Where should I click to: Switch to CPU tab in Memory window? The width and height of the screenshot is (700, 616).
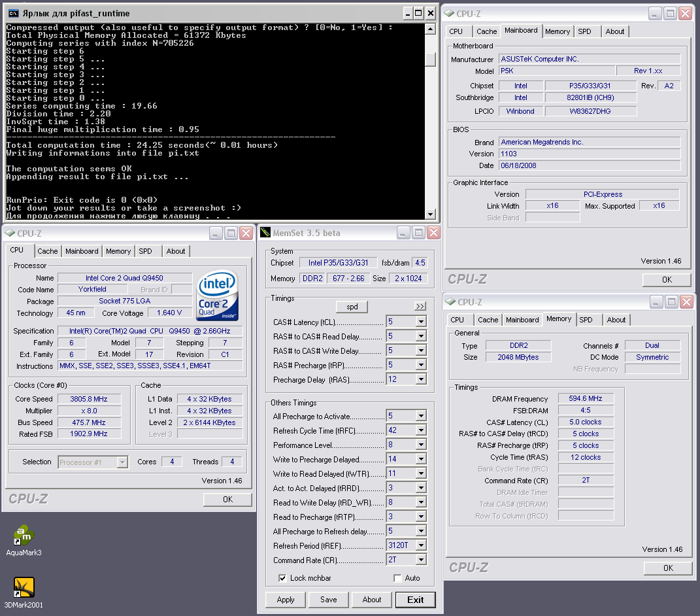coord(457,320)
